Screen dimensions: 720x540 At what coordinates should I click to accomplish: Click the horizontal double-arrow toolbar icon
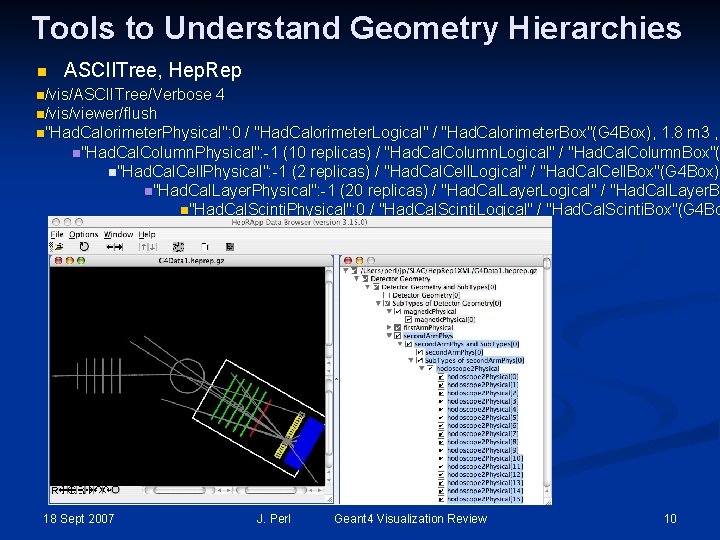coord(114,247)
